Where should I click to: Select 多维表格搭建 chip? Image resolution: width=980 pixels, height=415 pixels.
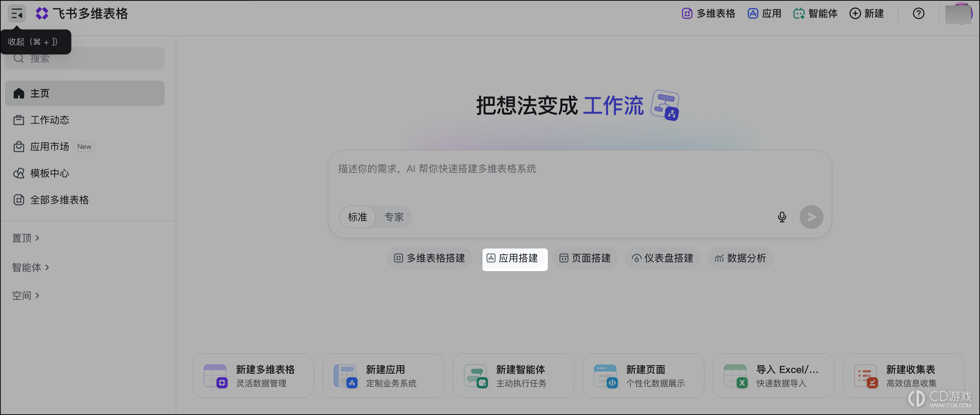[x=429, y=258]
